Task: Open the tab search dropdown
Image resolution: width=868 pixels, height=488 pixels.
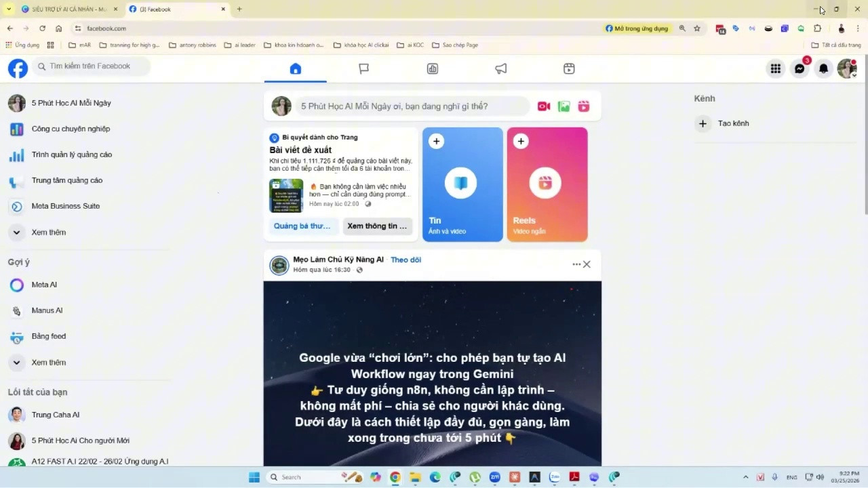Action: click(x=9, y=9)
